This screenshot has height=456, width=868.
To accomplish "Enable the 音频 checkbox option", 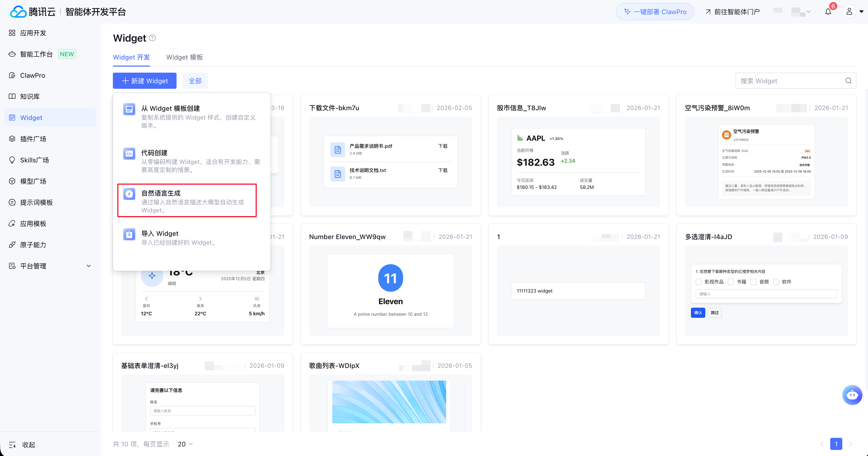I will 754,282.
